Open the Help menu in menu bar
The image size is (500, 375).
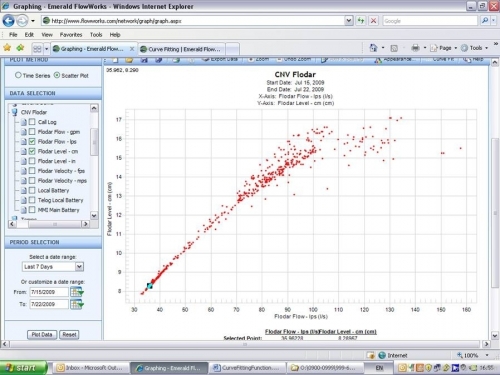pos(115,35)
